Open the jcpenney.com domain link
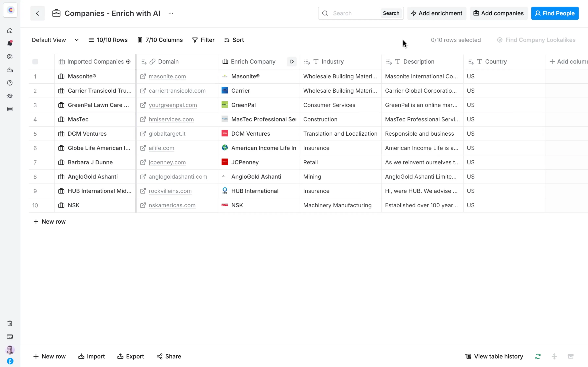 tap(167, 162)
